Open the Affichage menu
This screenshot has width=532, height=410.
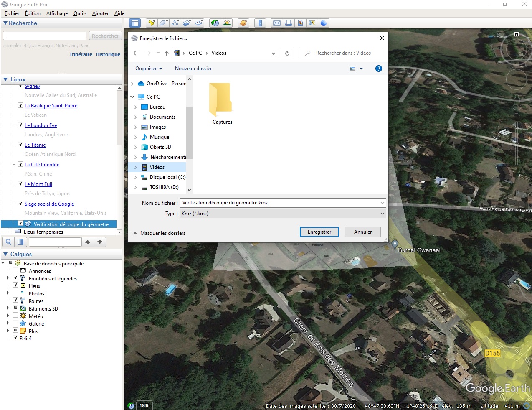[x=57, y=13]
